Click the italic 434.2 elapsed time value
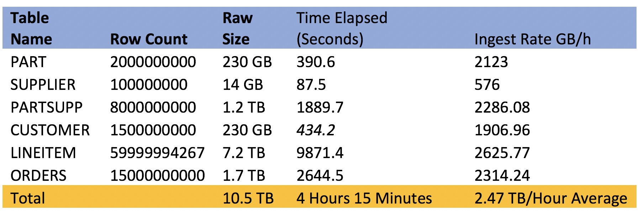 (x=316, y=130)
